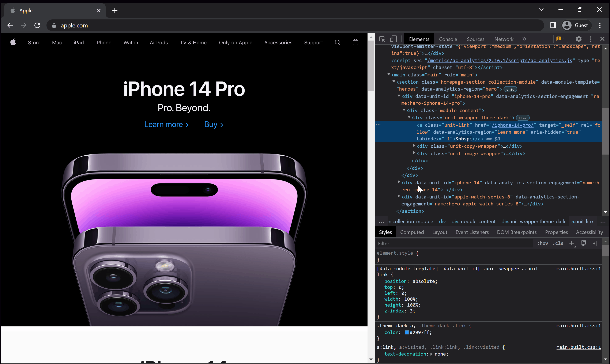Click the Styles sub-tab in DevTools
The width and height of the screenshot is (610, 364).
pyautogui.click(x=385, y=232)
